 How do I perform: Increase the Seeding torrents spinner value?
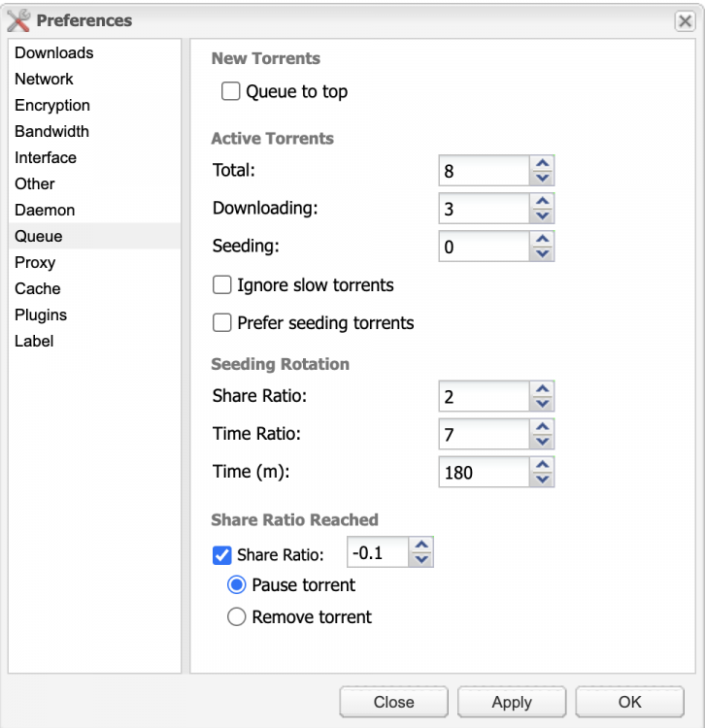542,239
